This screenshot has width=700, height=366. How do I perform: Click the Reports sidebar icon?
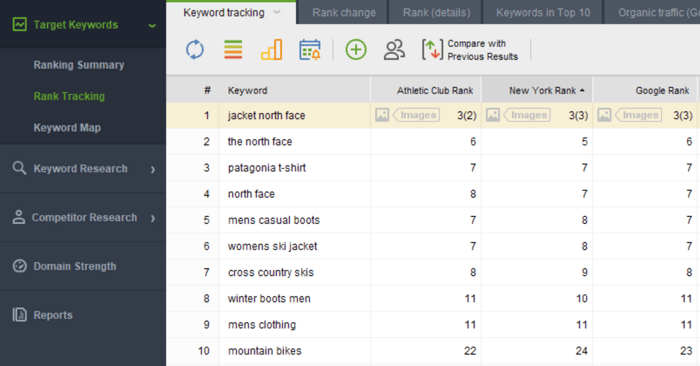pyautogui.click(x=19, y=315)
